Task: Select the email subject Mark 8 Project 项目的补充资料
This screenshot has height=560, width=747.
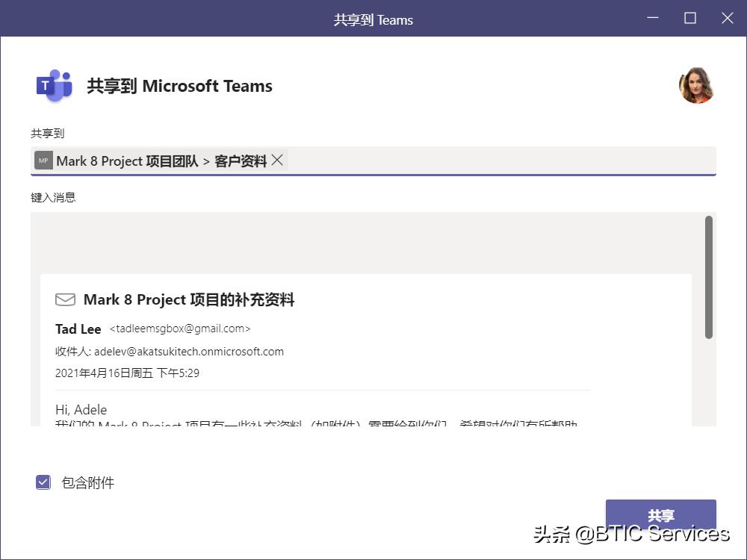Action: (x=190, y=299)
